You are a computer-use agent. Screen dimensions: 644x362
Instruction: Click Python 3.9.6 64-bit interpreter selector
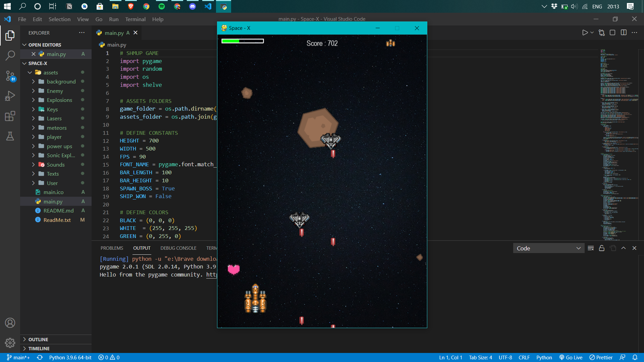[x=70, y=358]
